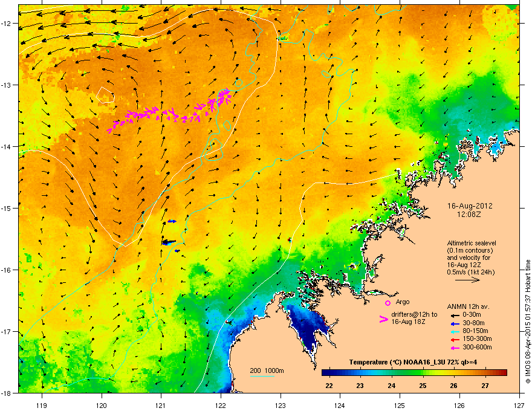Click the color bar tick label 26
The width and height of the screenshot is (532, 411).
(453, 386)
